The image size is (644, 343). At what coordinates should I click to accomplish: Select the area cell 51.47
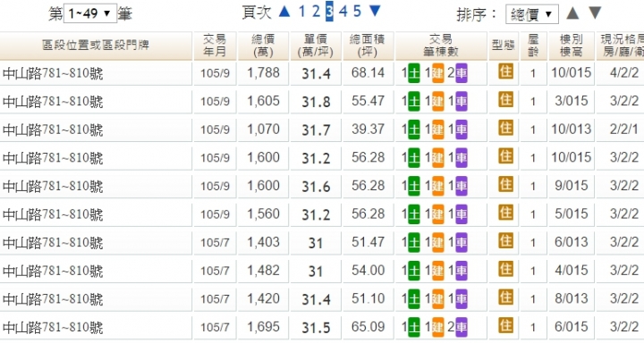pos(368,242)
